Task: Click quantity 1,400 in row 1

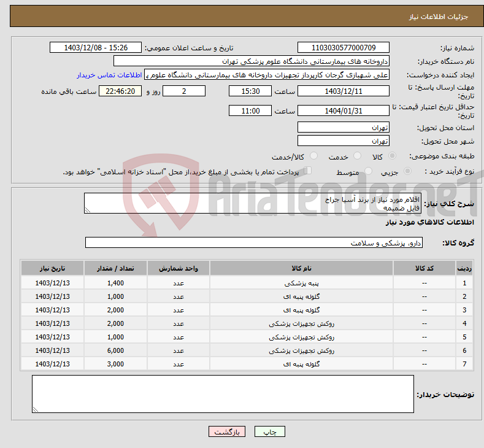Action: coord(115,283)
